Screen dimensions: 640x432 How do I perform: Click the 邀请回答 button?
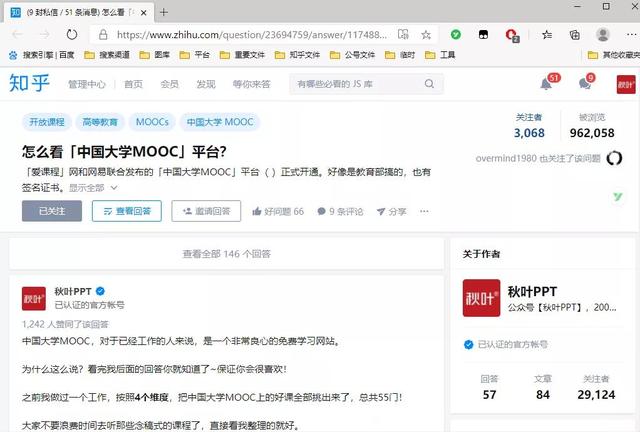tap(206, 211)
